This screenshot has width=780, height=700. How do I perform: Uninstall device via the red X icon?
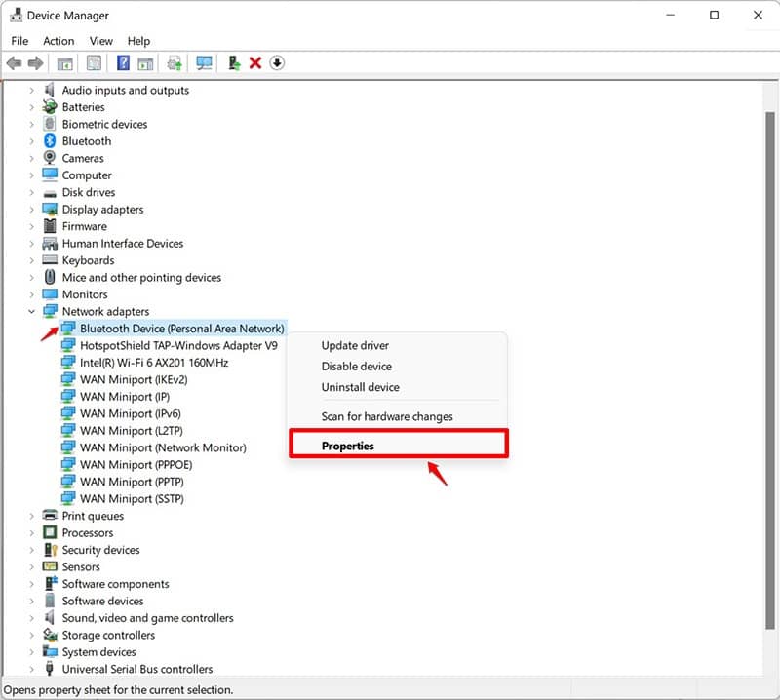[x=254, y=62]
